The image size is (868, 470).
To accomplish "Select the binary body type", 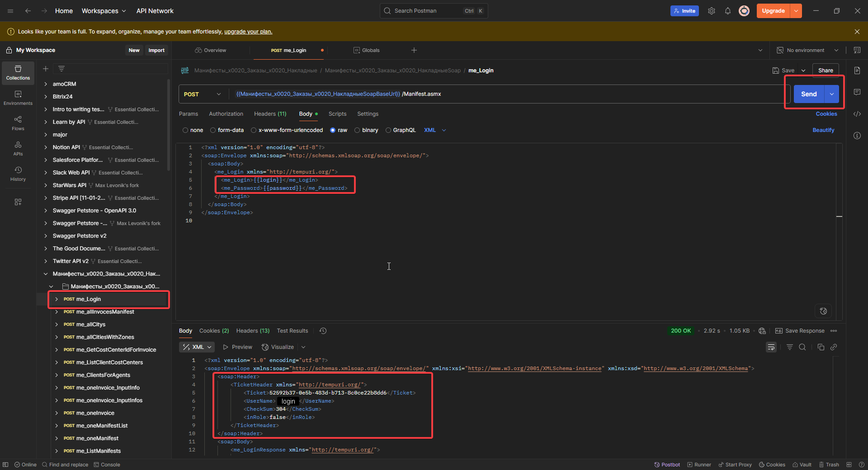I will [366, 130].
